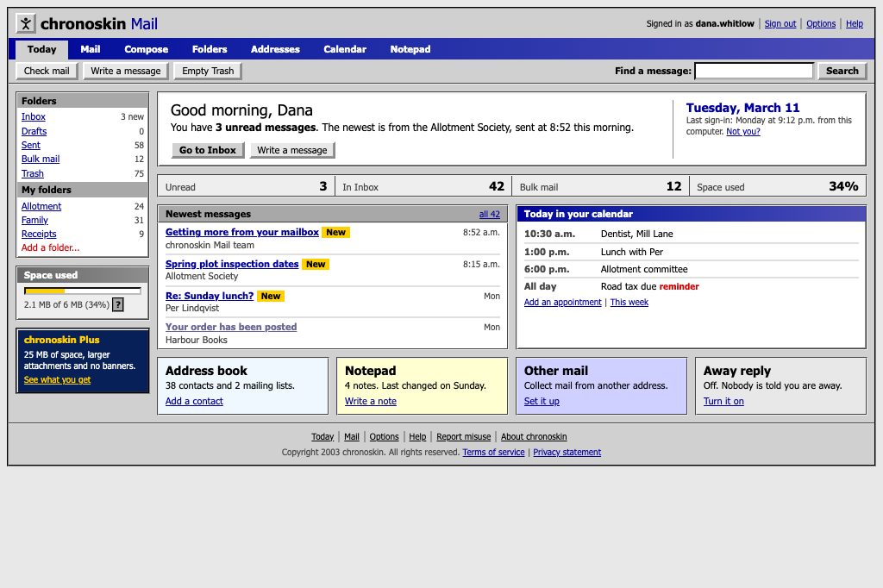Open Terms of service link
The width and height of the screenshot is (883, 588).
click(x=493, y=453)
